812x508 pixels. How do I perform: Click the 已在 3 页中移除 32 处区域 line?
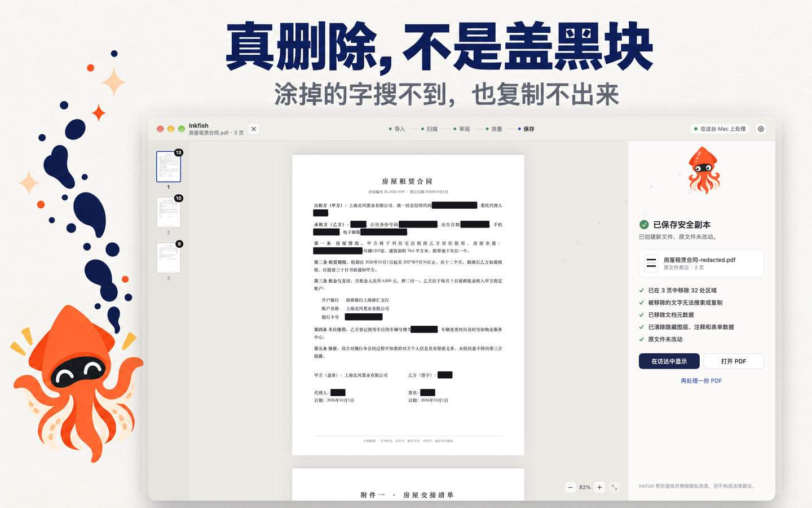[682, 290]
